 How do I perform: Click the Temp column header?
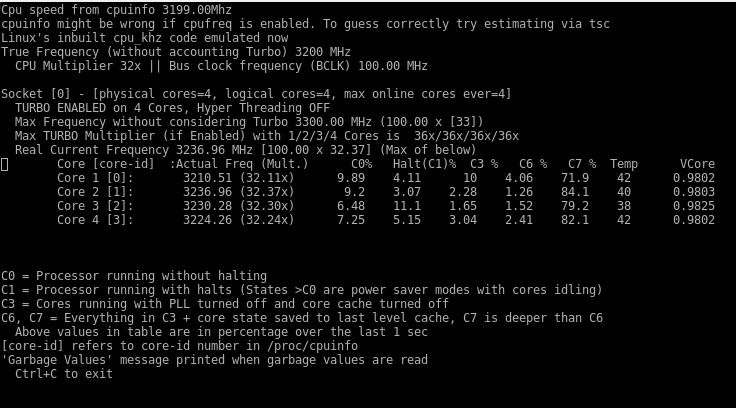coord(624,164)
